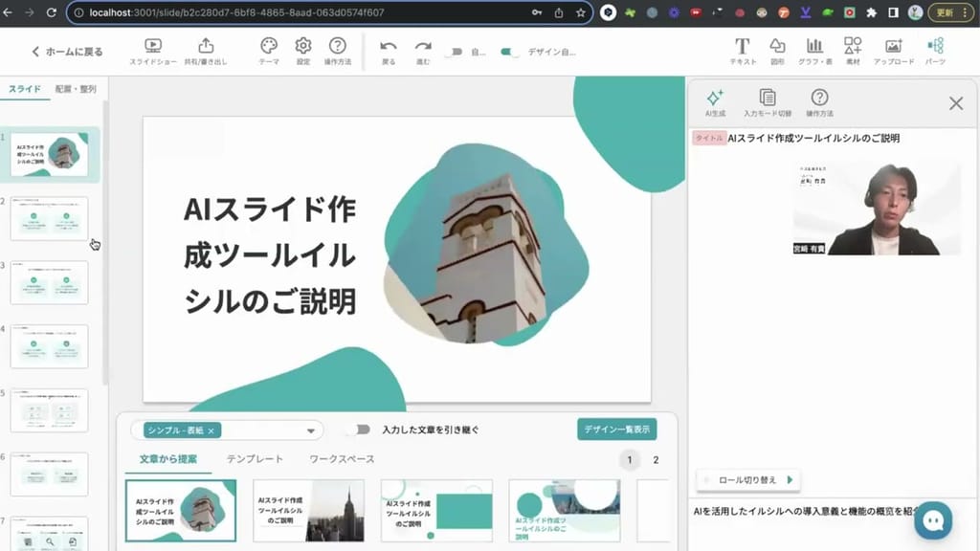Open the アップロード image upload tool

(894, 52)
